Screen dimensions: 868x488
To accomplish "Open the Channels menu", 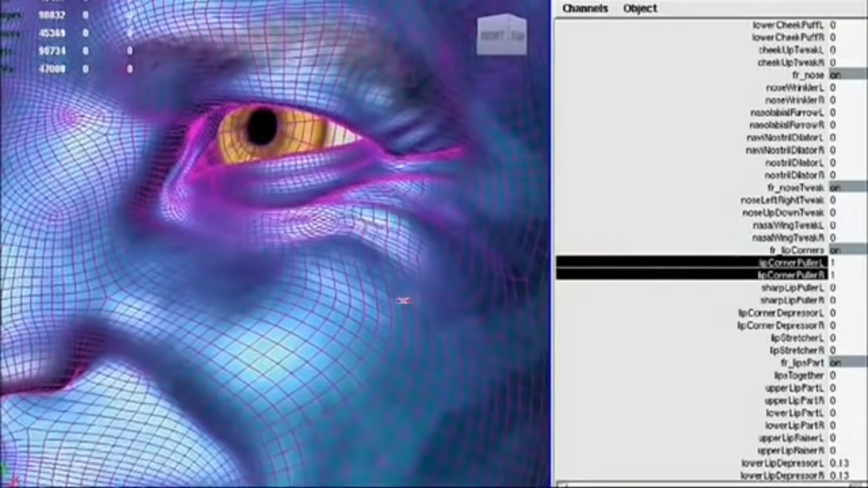I will (585, 8).
